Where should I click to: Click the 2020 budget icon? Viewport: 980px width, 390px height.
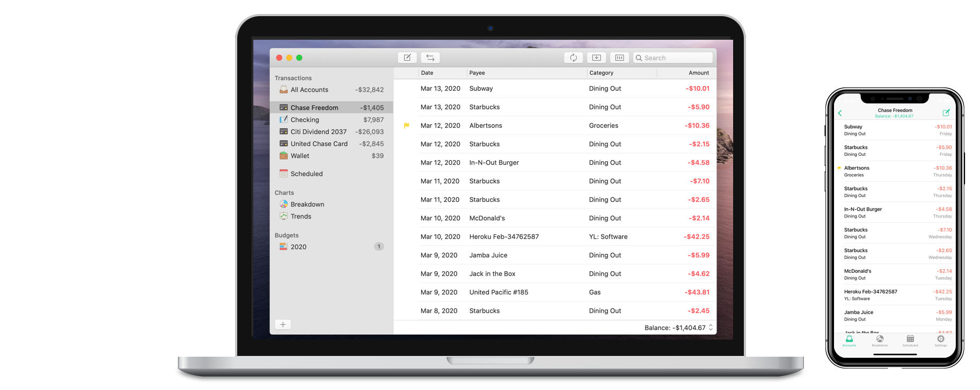[283, 247]
